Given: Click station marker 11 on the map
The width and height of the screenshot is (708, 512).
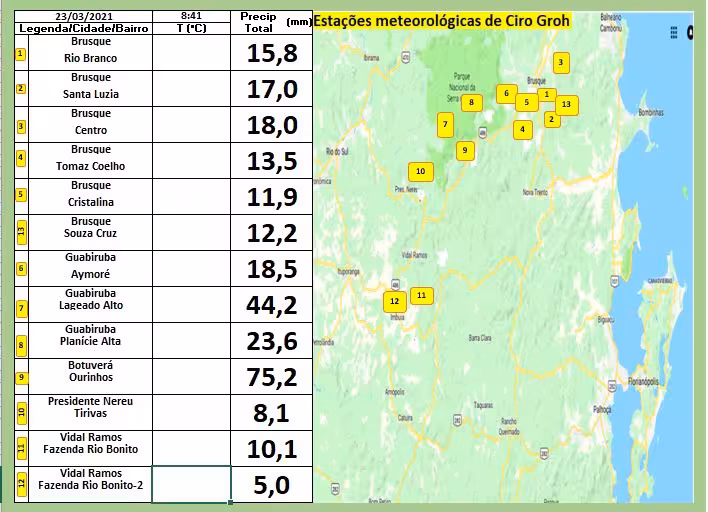Looking at the screenshot, I should [421, 295].
